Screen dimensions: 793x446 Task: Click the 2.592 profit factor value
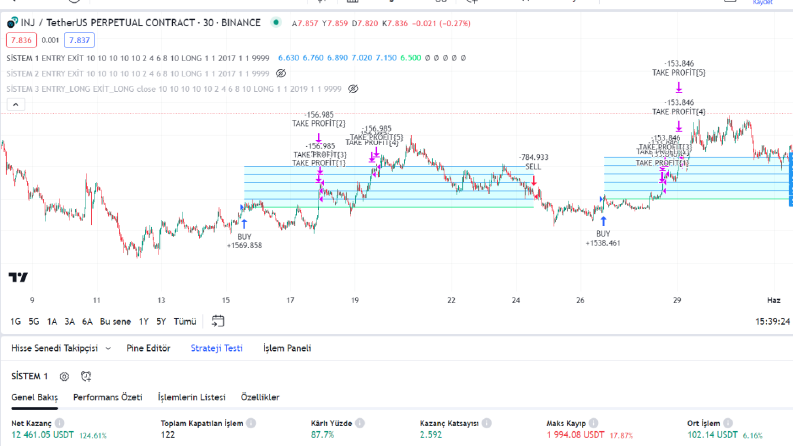431,435
